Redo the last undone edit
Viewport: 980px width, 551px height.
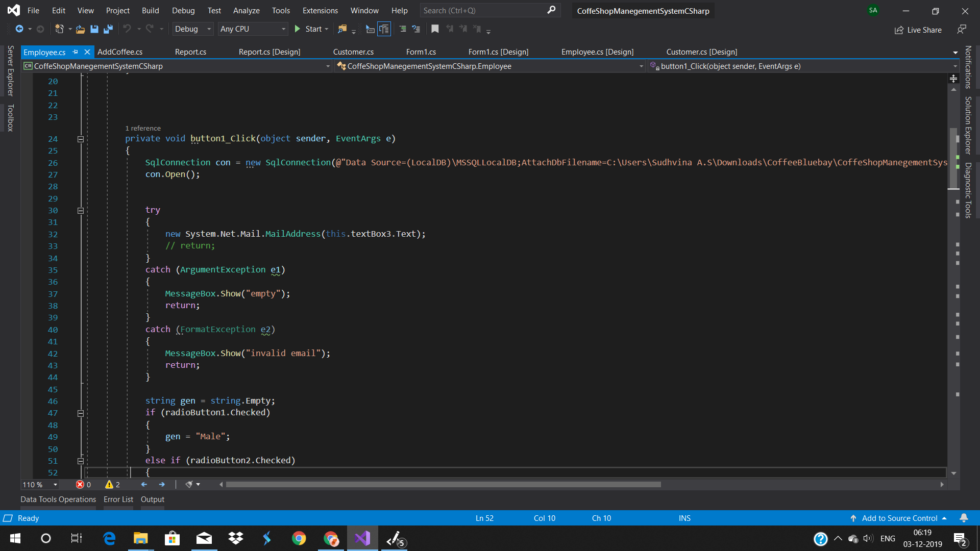pyautogui.click(x=149, y=29)
